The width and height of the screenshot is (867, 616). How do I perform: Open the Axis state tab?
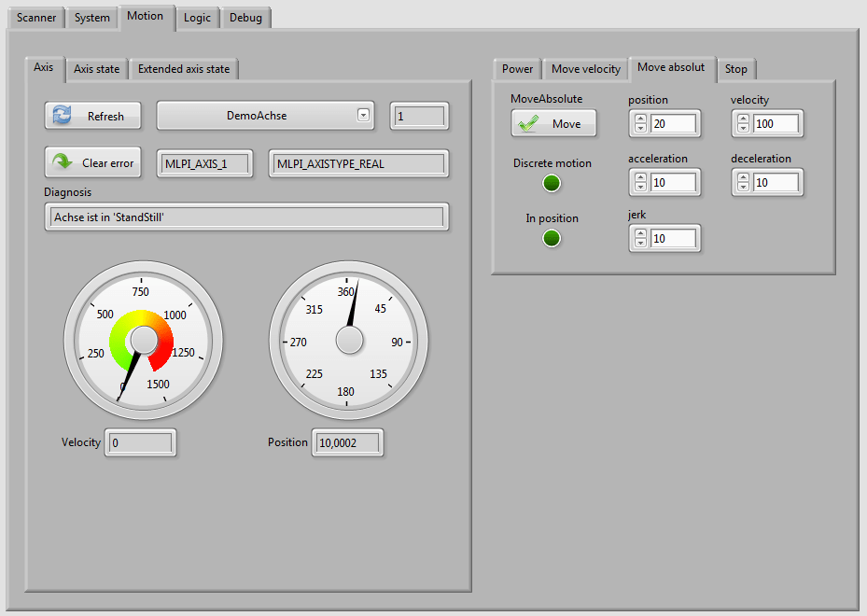[96, 68]
